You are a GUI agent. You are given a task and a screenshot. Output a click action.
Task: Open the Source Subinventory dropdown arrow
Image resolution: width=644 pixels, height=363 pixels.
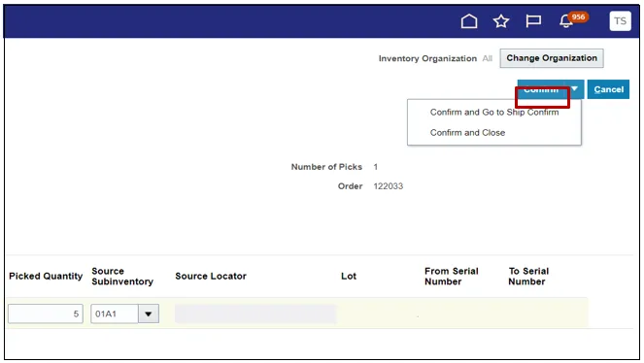click(x=149, y=313)
